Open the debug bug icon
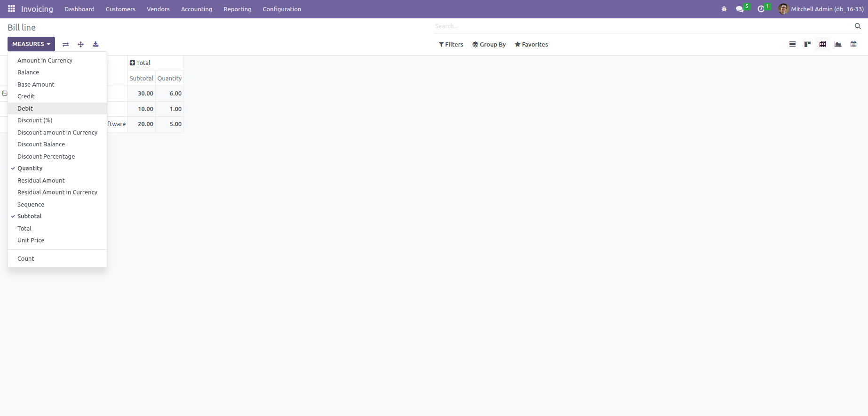 click(724, 9)
